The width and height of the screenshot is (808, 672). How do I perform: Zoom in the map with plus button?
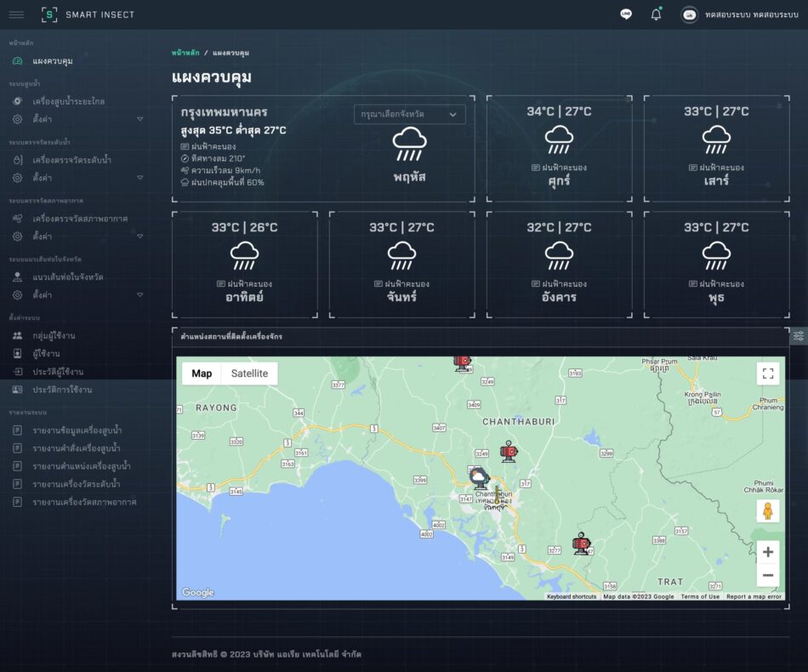click(x=767, y=552)
